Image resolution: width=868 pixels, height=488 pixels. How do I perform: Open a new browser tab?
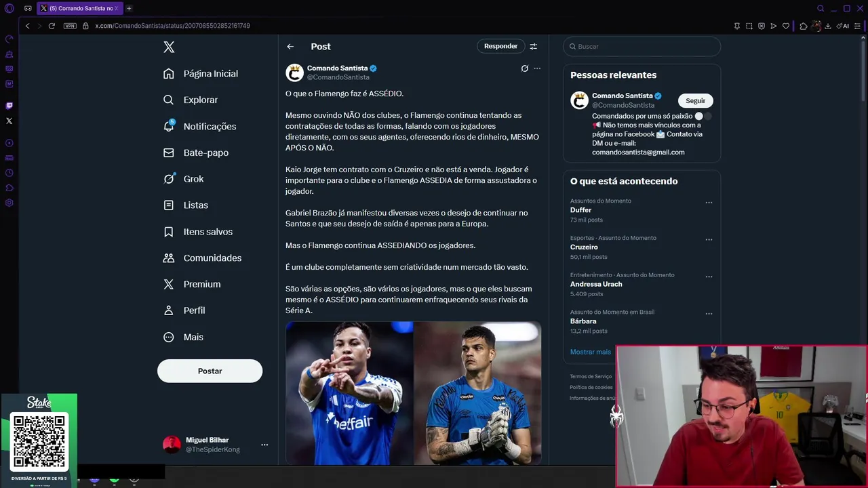pyautogui.click(x=129, y=8)
